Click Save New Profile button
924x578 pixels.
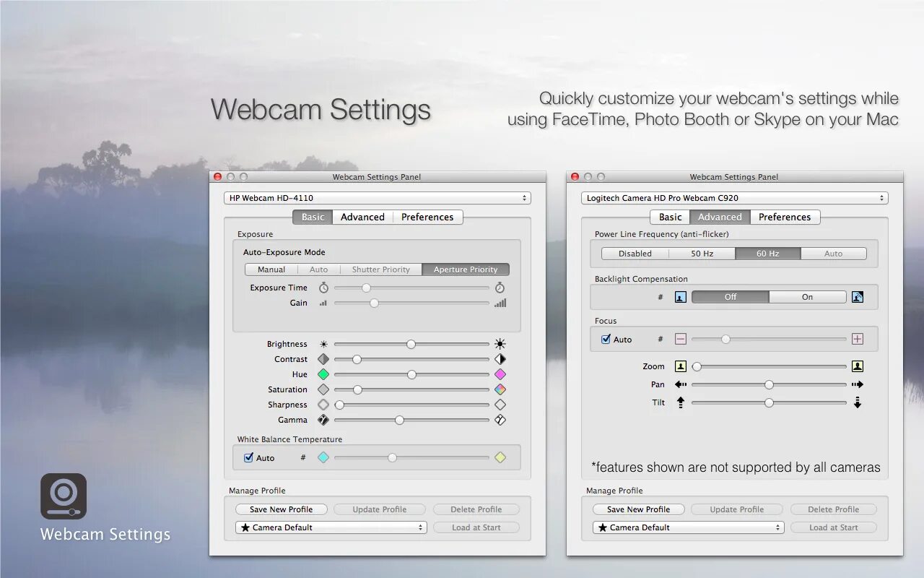281,509
